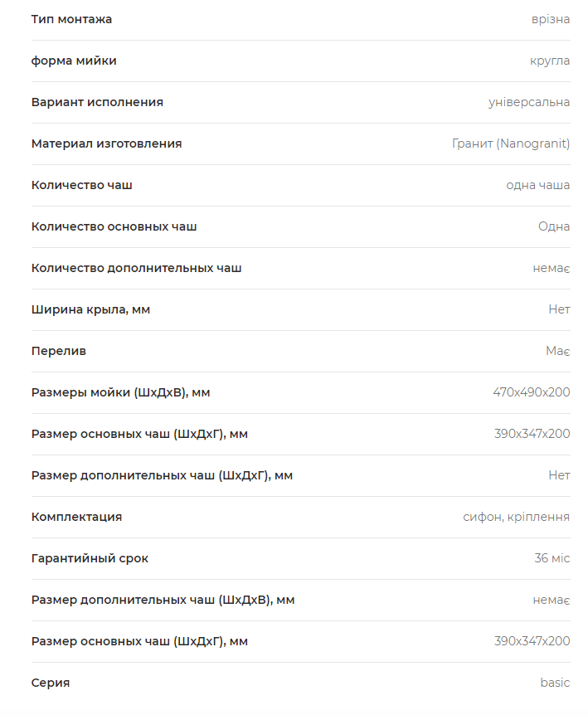Select the 'Перелив' row label
Viewport: 588px width, 715px height.
(x=59, y=351)
